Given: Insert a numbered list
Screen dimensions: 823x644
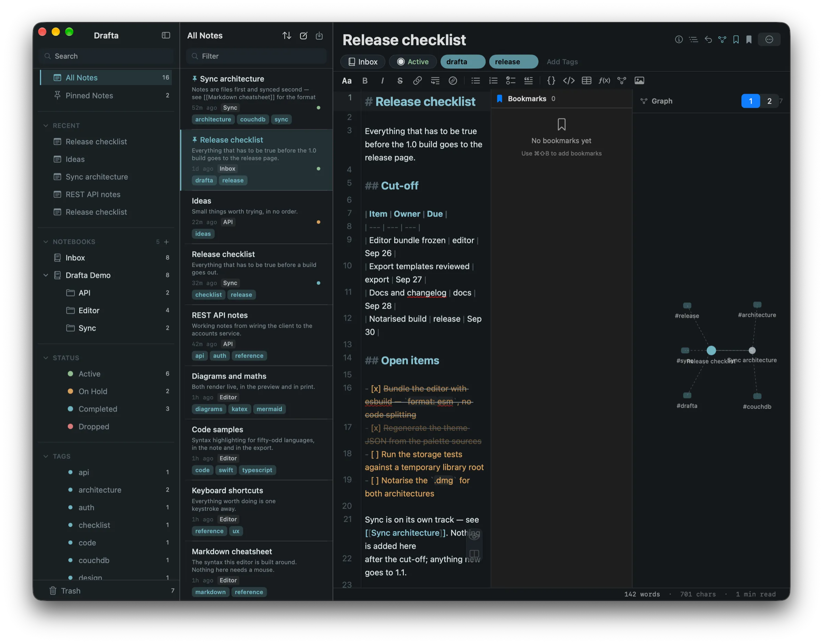Looking at the screenshot, I should (x=493, y=81).
